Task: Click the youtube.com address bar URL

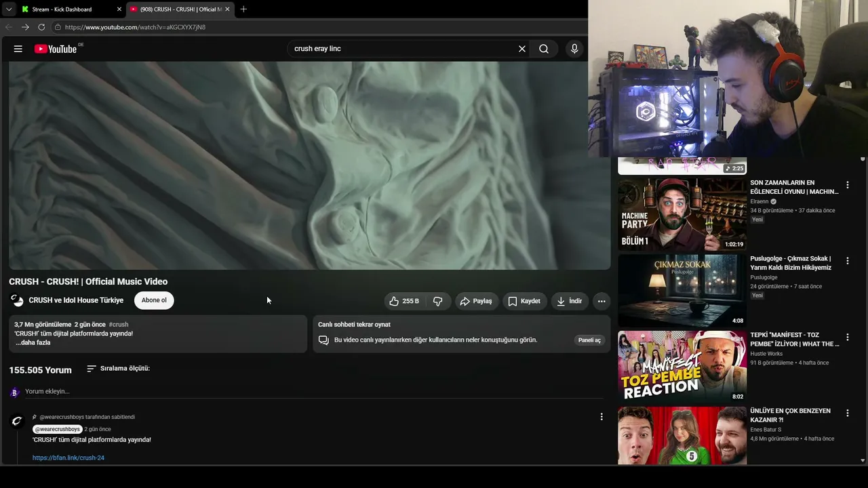Action: pyautogui.click(x=135, y=27)
